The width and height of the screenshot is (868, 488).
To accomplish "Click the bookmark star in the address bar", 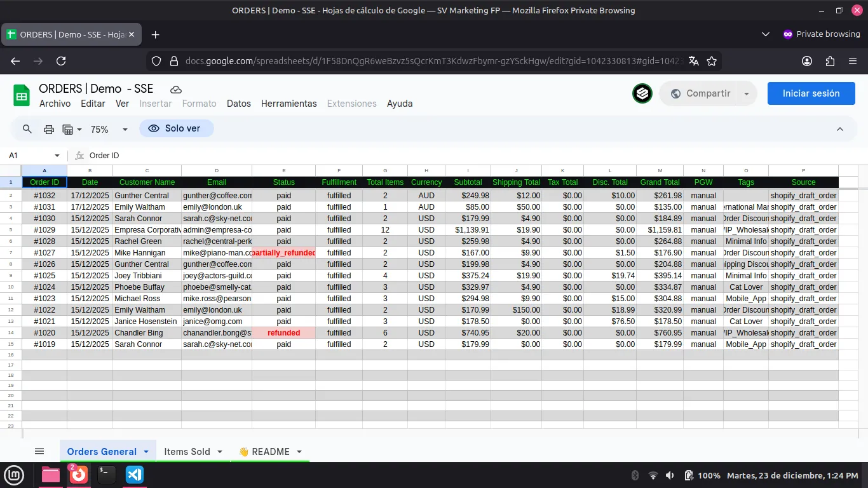I will [x=712, y=61].
